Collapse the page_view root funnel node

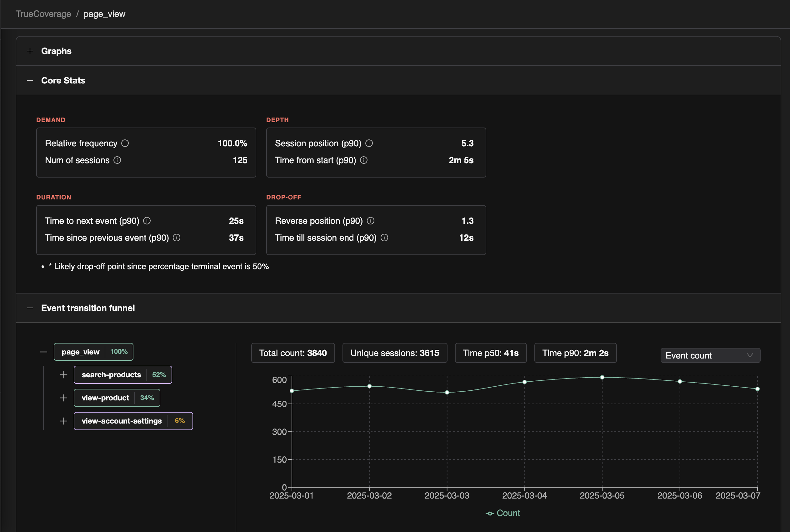point(44,352)
